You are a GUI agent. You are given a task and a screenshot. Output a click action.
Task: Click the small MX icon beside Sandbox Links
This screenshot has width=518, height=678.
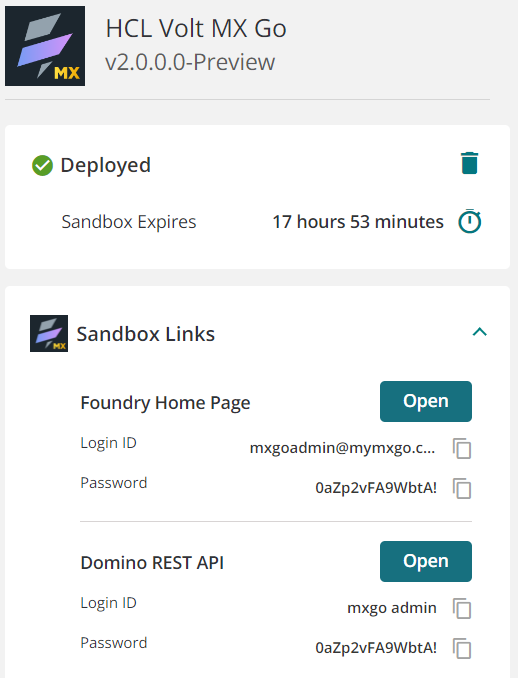click(49, 333)
